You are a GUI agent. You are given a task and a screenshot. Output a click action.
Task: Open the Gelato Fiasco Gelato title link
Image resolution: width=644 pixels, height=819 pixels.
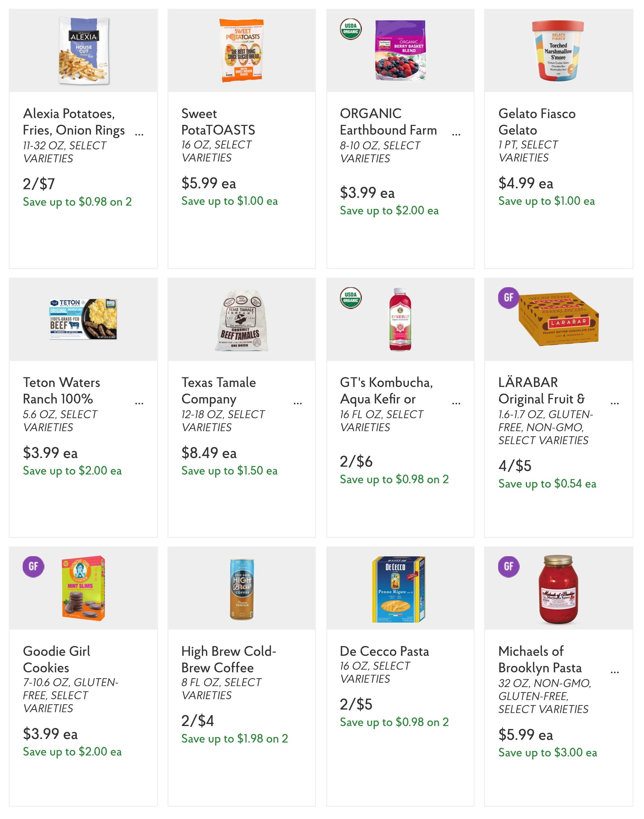[537, 122]
